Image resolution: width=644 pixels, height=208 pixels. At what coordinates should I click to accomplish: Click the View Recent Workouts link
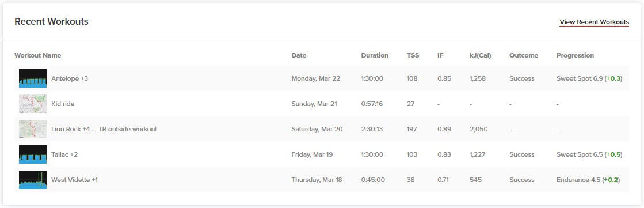coord(594,22)
